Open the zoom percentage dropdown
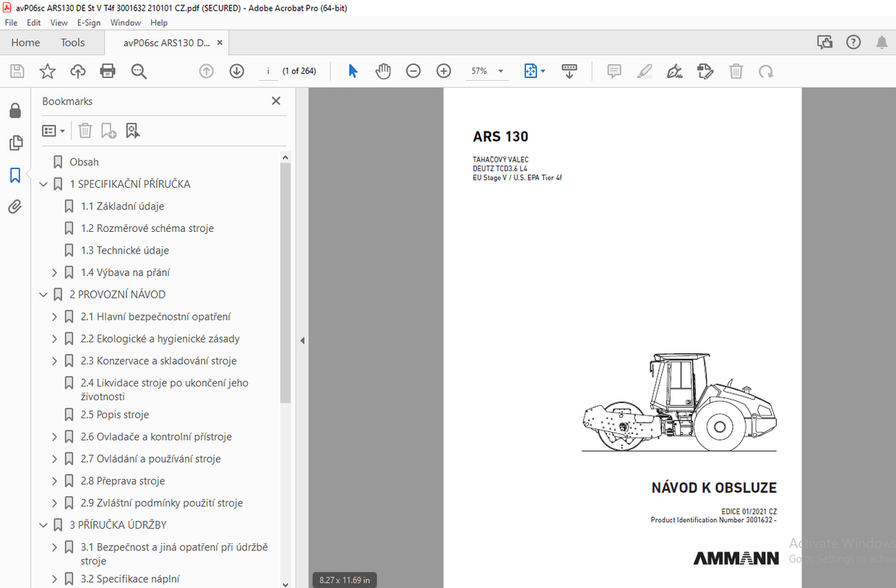The height and width of the screenshot is (588, 896). pos(499,71)
